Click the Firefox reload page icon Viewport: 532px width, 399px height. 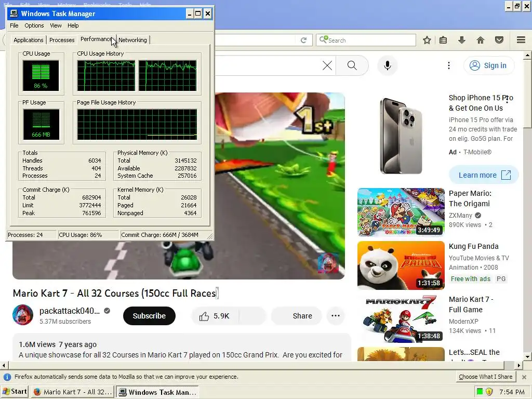[x=303, y=40]
